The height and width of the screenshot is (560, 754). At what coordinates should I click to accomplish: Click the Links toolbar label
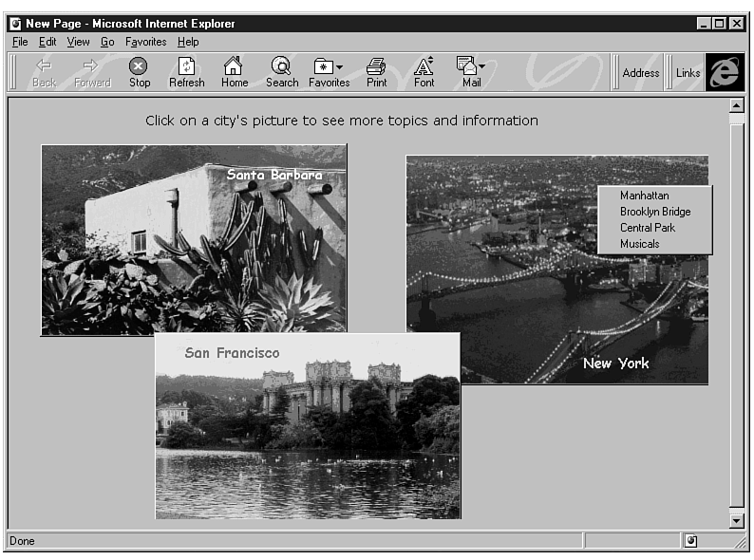688,73
